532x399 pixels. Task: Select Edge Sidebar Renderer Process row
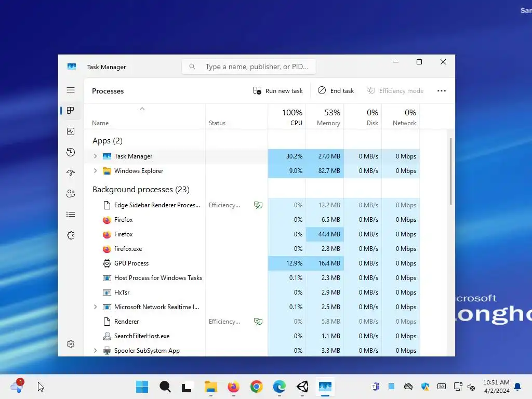tap(252, 205)
